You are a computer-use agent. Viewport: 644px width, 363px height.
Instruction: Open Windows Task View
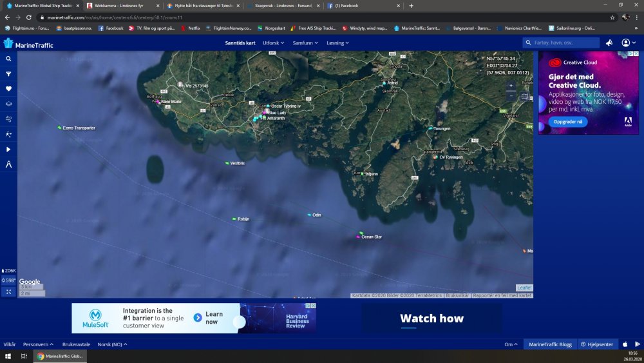click(x=24, y=357)
